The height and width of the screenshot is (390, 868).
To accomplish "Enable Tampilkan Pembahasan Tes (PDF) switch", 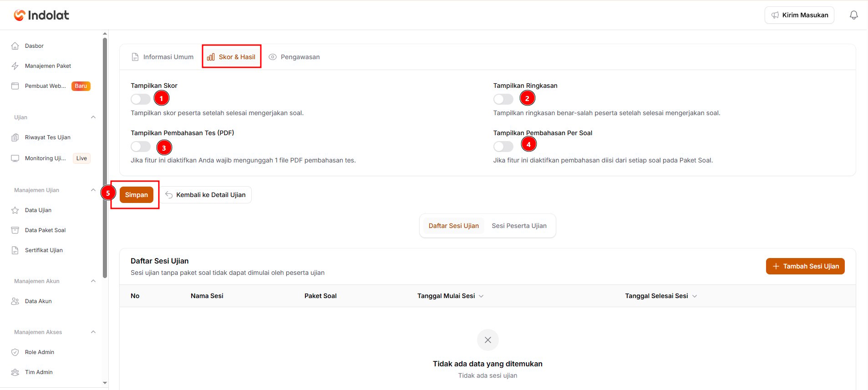I will pos(141,147).
